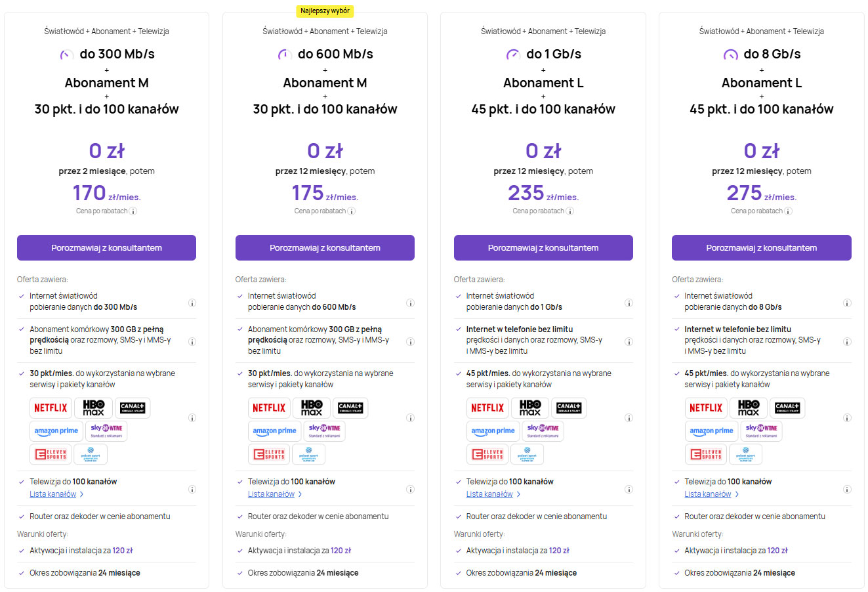Open info icon for 8 Gb/s Internet w telefonie
This screenshot has width=868, height=592.
tap(847, 341)
